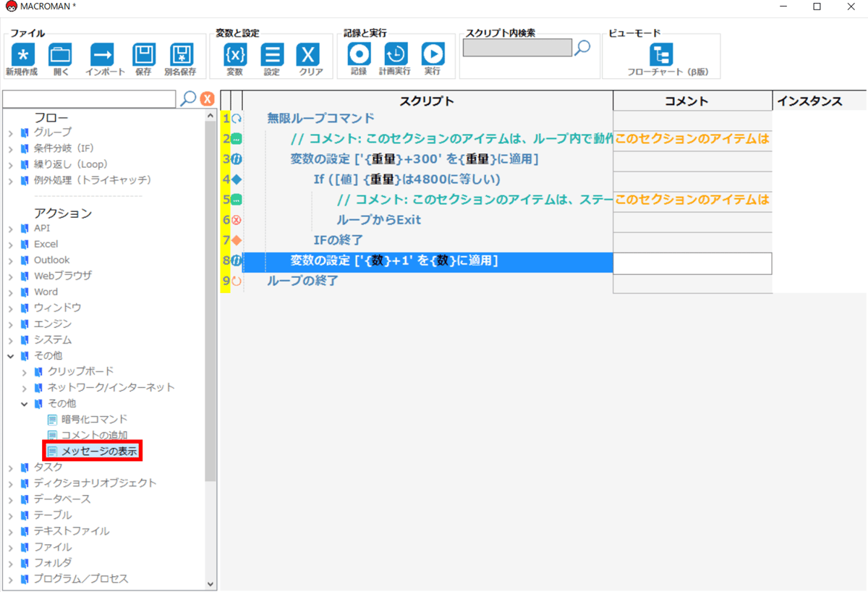Select the データベース tree item
868x592 pixels.
62,499
